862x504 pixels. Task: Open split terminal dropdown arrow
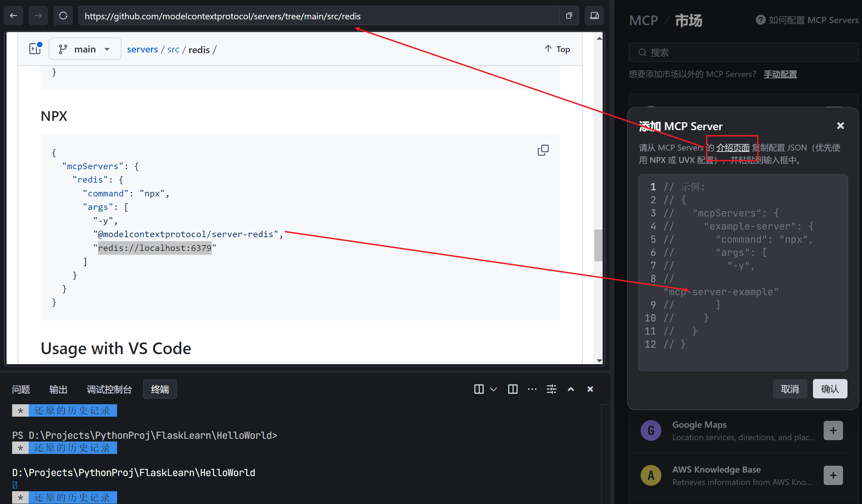pos(494,389)
